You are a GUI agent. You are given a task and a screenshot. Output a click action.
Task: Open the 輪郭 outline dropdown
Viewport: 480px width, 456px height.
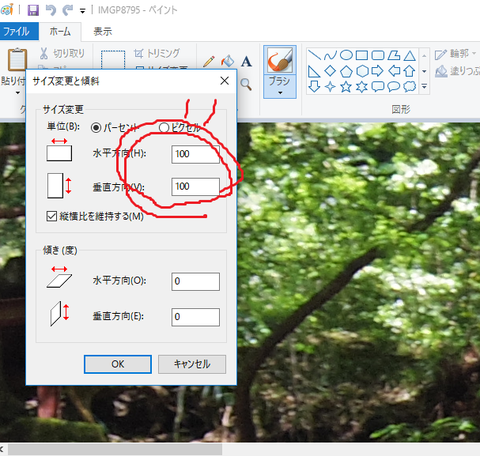[455, 54]
